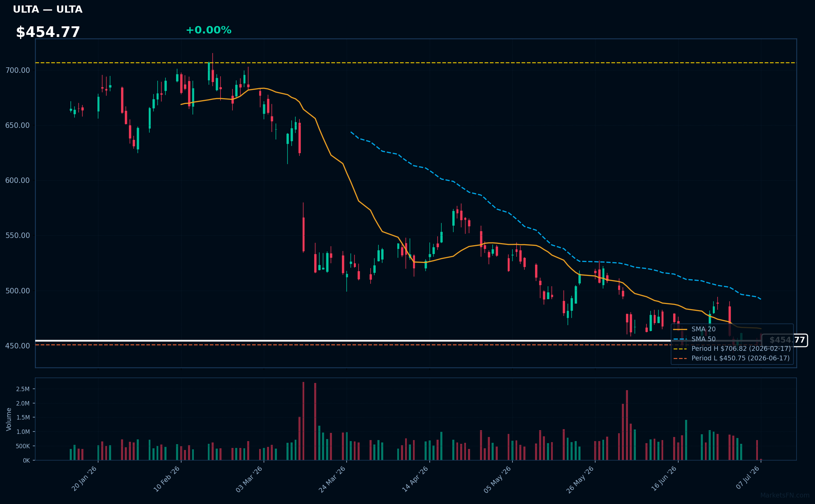Click the ULTA — ULTA chart title

(x=48, y=10)
